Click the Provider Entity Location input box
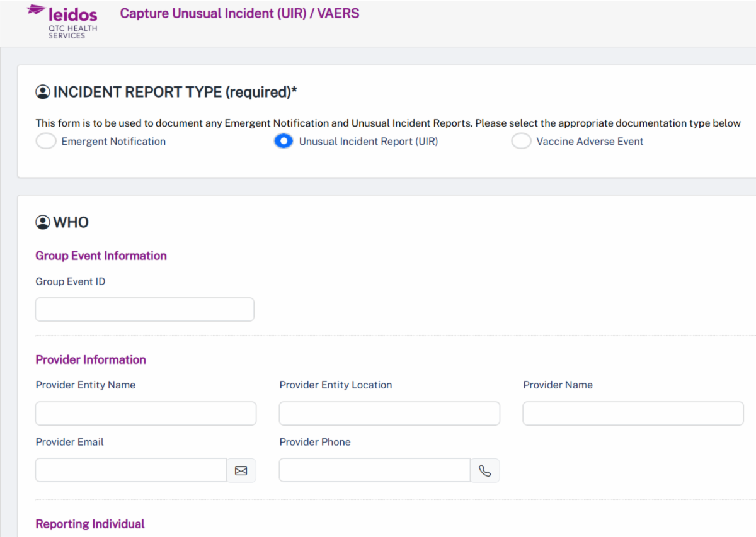756x537 pixels. click(389, 413)
